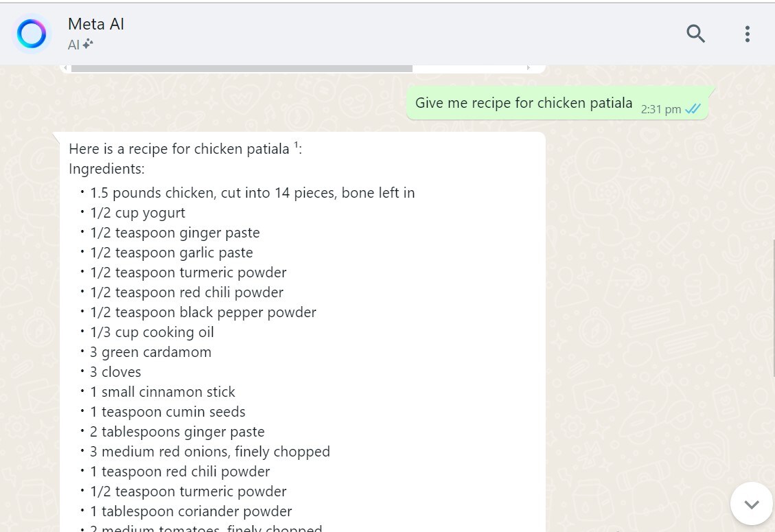Image resolution: width=775 pixels, height=532 pixels.
Task: Click the 2:31 pm message timestamp
Action: (x=660, y=109)
